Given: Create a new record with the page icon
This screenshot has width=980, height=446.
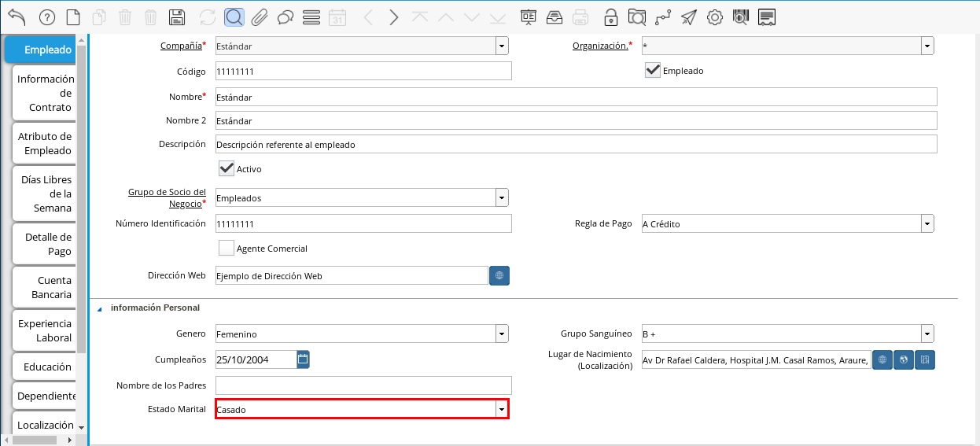Looking at the screenshot, I should click(x=72, y=17).
